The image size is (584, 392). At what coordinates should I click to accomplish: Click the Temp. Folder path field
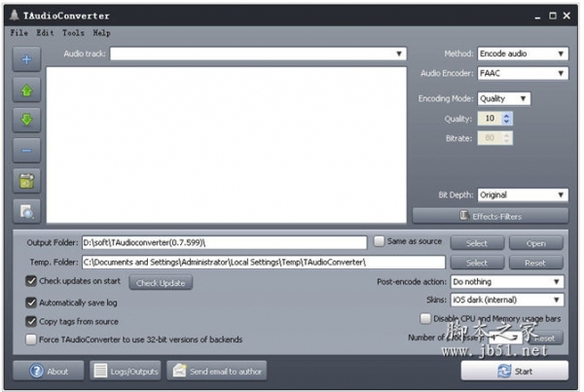coord(264,262)
